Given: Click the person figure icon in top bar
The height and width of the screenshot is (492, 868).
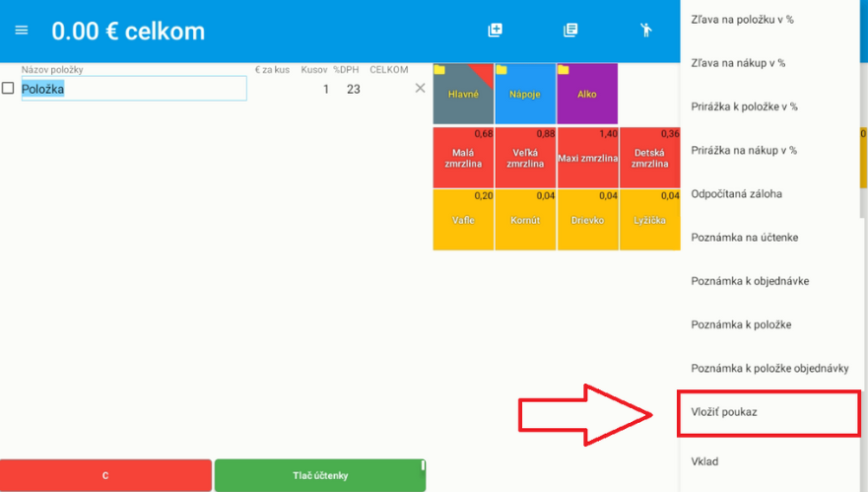Looking at the screenshot, I should point(645,31).
